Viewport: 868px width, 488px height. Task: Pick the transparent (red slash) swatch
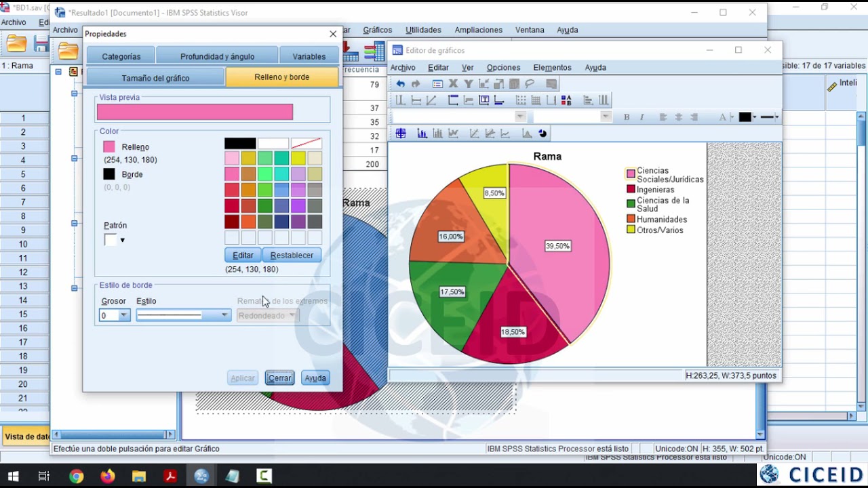(x=307, y=144)
